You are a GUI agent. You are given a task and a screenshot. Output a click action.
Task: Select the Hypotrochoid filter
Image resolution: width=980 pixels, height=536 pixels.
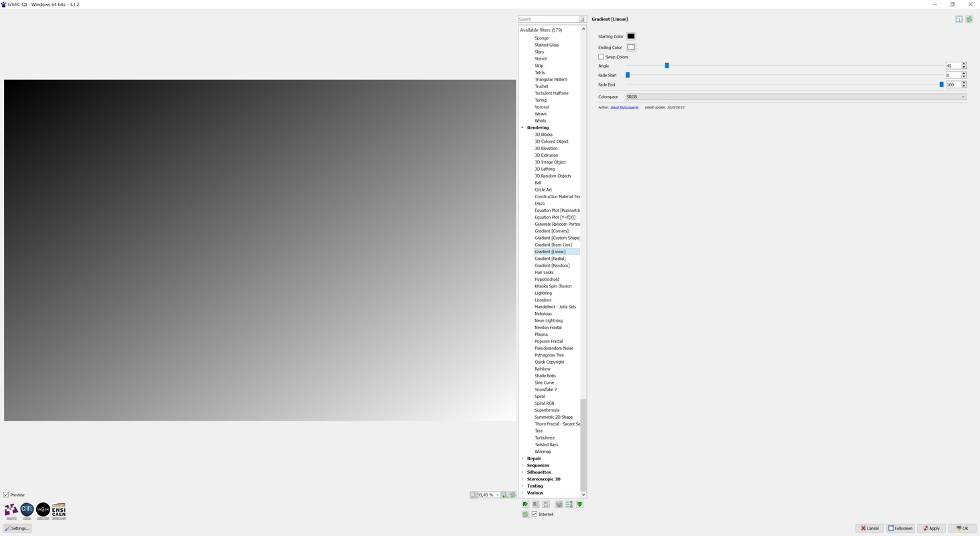coord(547,279)
